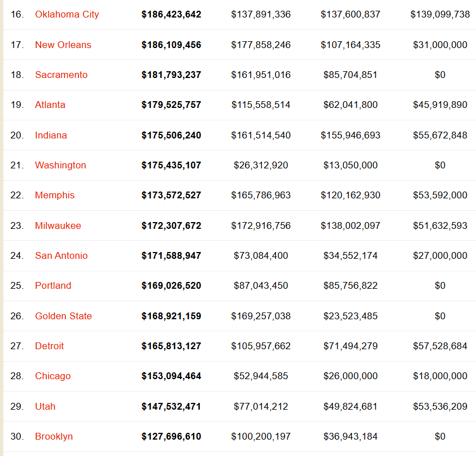The image size is (476, 456).
Task: Open the Washington team link
Action: click(x=60, y=165)
